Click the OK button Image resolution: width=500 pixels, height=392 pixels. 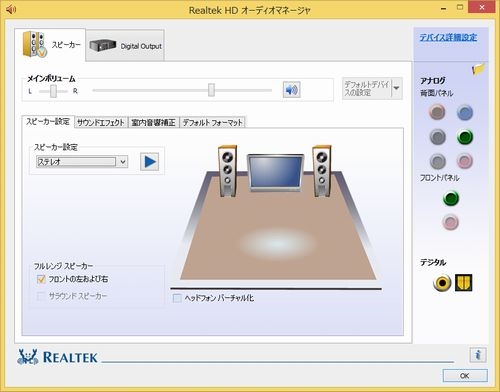pyautogui.click(x=465, y=376)
